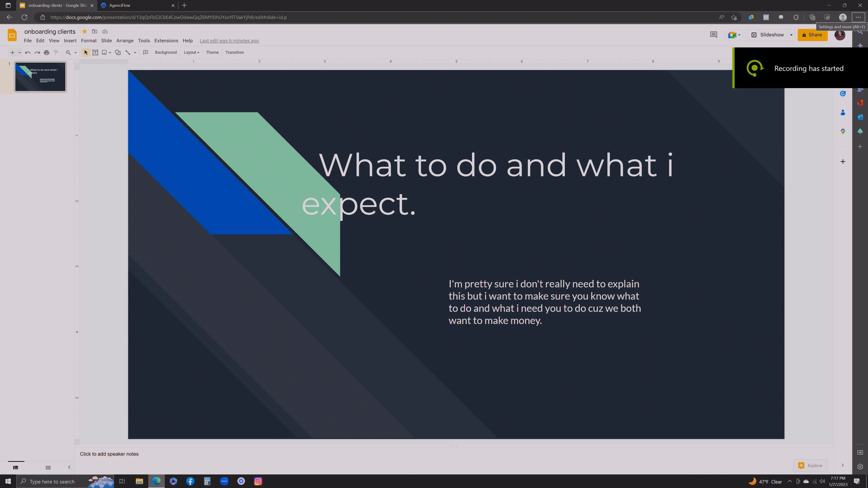Select the Text box tool

[x=95, y=52]
